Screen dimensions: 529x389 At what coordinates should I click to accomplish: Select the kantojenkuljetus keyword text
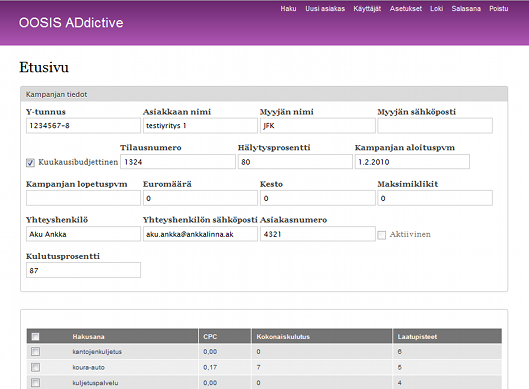click(97, 352)
